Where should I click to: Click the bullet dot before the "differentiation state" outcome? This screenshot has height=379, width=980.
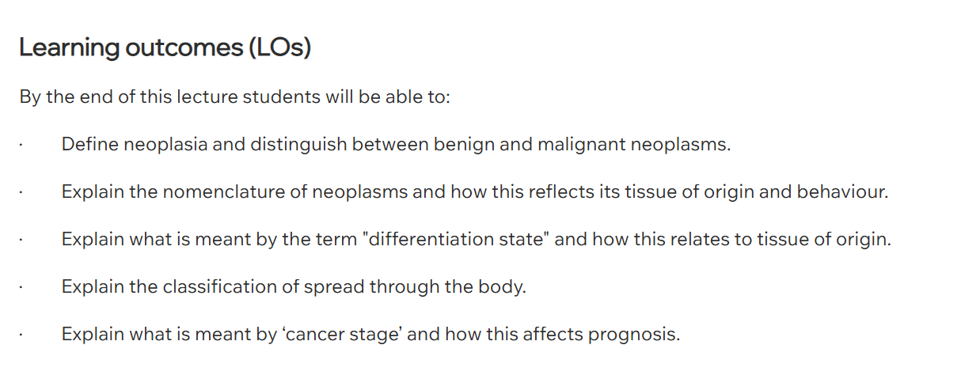(22, 241)
